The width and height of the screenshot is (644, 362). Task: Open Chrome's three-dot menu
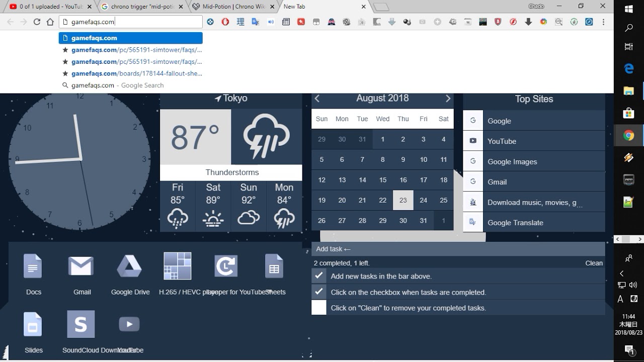tap(603, 22)
